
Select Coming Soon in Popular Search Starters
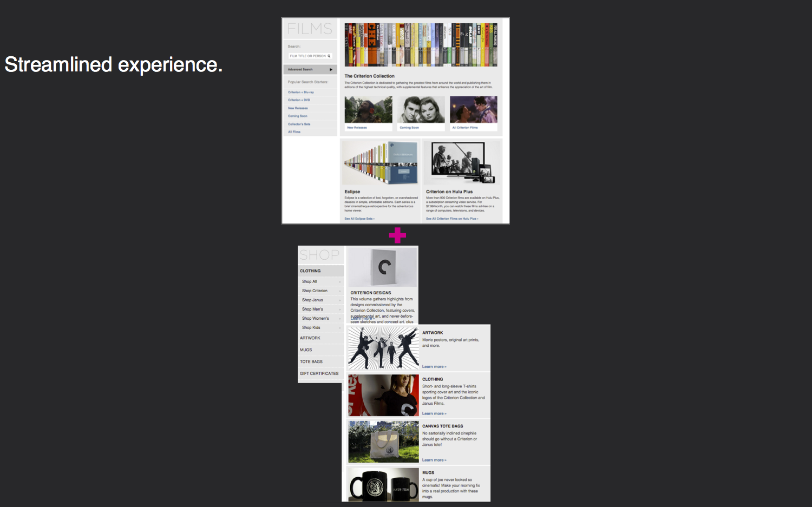pos(298,116)
